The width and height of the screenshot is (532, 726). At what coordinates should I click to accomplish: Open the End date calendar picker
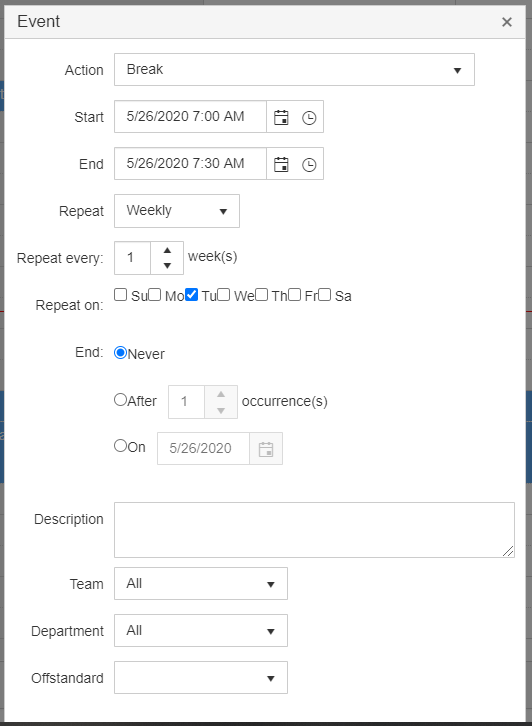281,164
